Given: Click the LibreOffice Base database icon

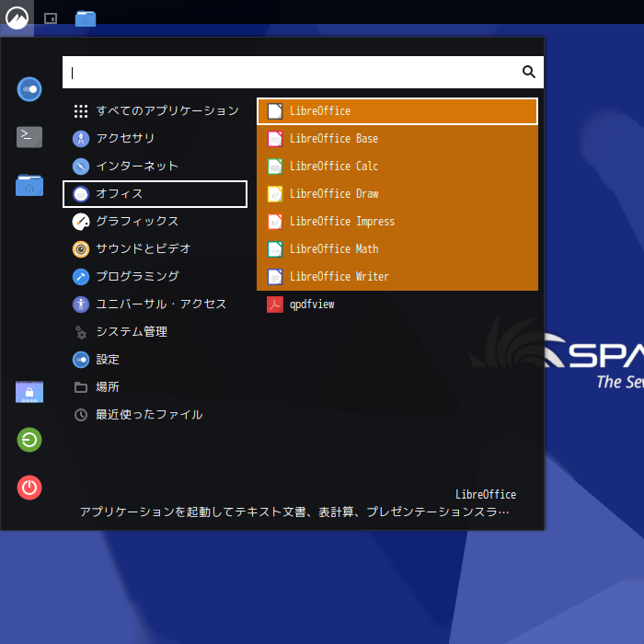Looking at the screenshot, I should 275,139.
